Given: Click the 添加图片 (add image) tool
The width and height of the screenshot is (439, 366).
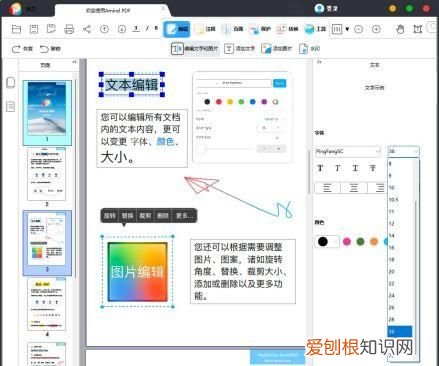Looking at the screenshot, I should pos(277,49).
